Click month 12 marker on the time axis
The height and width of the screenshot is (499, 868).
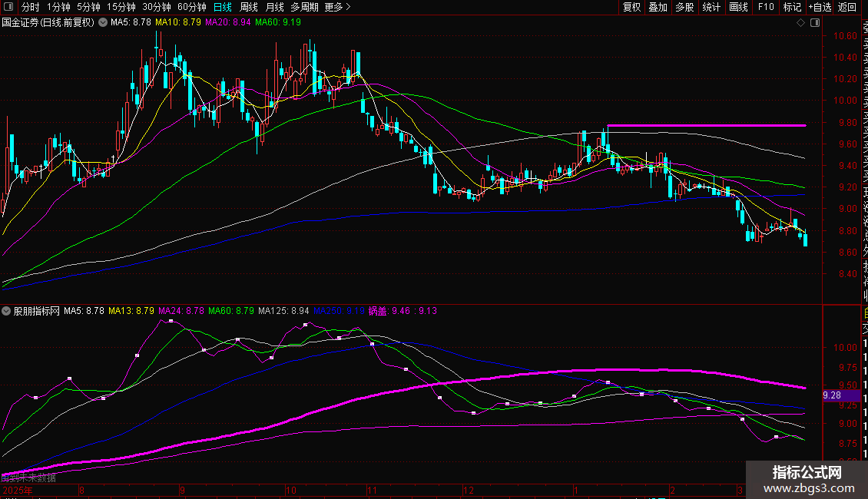[x=469, y=490]
